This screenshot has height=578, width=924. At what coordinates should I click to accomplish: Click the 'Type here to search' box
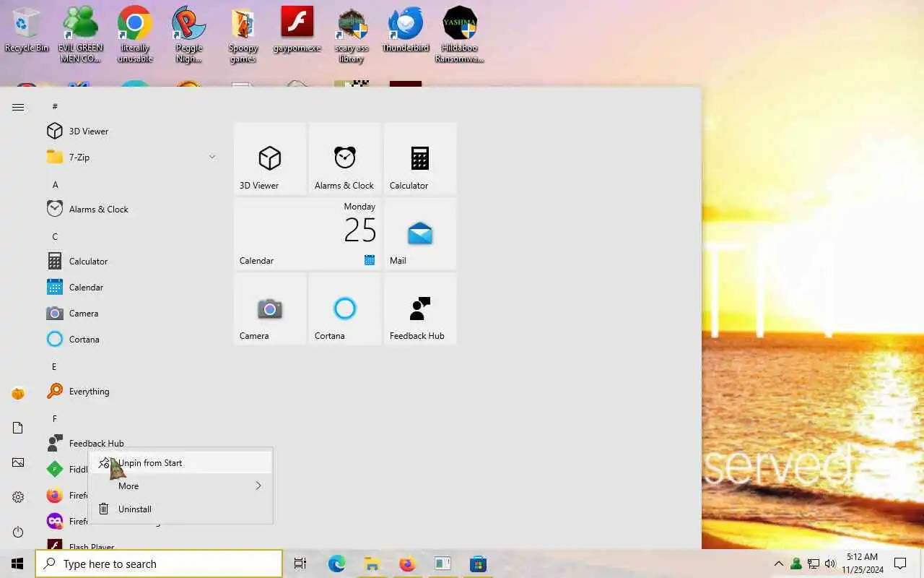[x=159, y=564]
